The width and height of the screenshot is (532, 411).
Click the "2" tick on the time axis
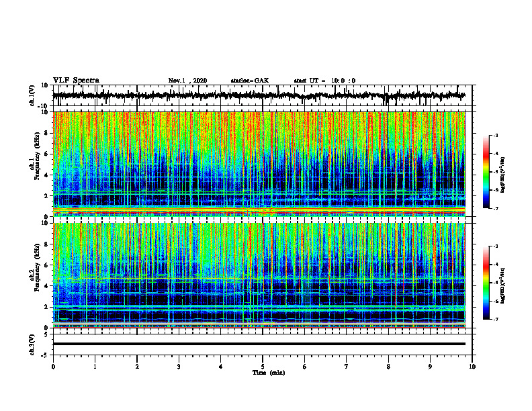coord(137,367)
